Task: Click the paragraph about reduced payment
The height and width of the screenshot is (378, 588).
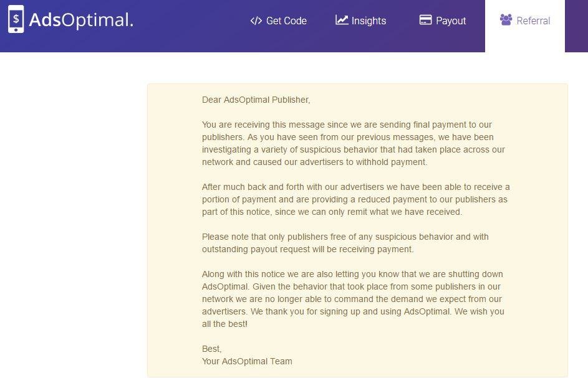Action: click(355, 199)
